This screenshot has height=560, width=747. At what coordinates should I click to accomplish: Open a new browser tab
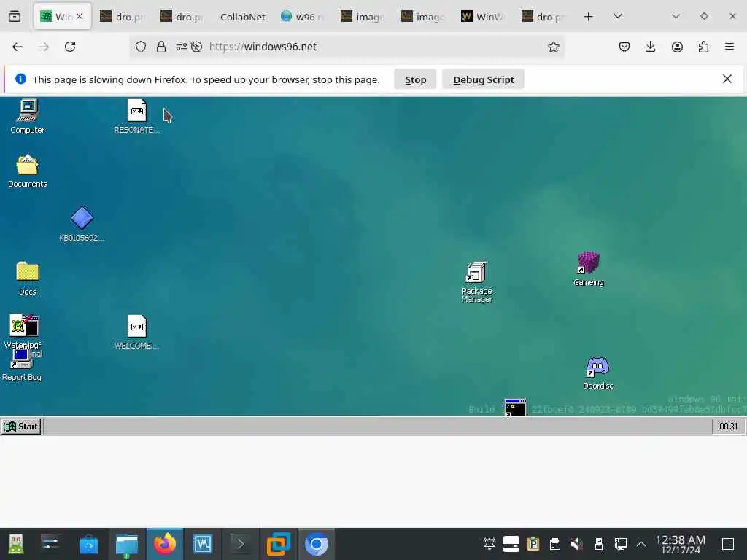point(589,17)
